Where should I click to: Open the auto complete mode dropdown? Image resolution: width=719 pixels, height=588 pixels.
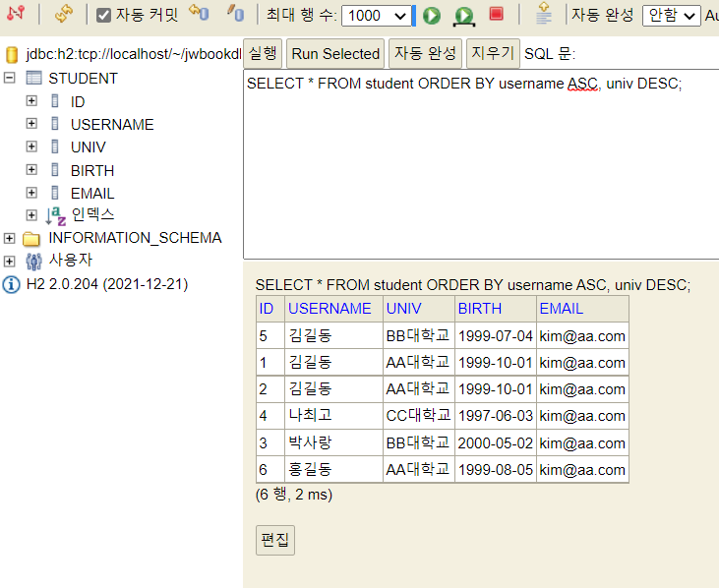coord(672,16)
